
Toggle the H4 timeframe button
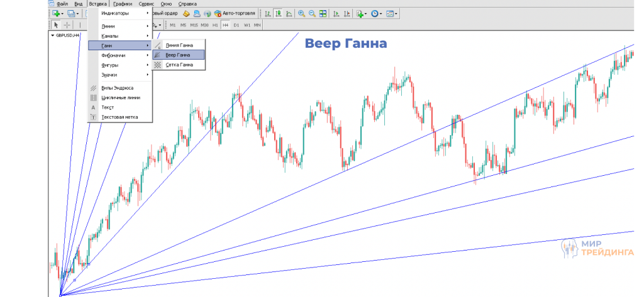pyautogui.click(x=225, y=25)
